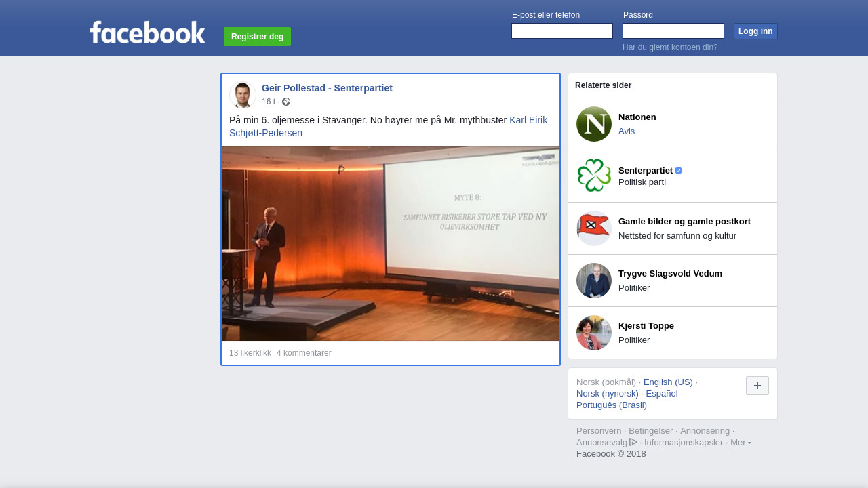Click Facebook © 2018 footer text
Image resolution: width=868 pixels, height=488 pixels.
click(611, 454)
